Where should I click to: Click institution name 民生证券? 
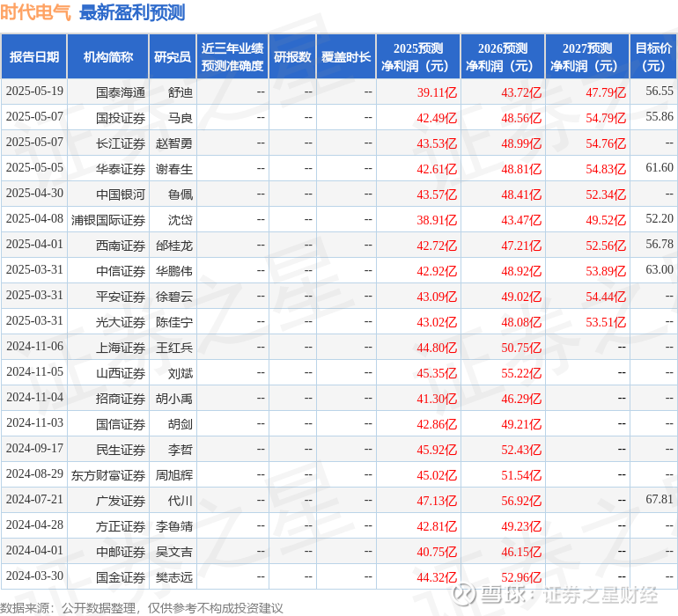121,450
